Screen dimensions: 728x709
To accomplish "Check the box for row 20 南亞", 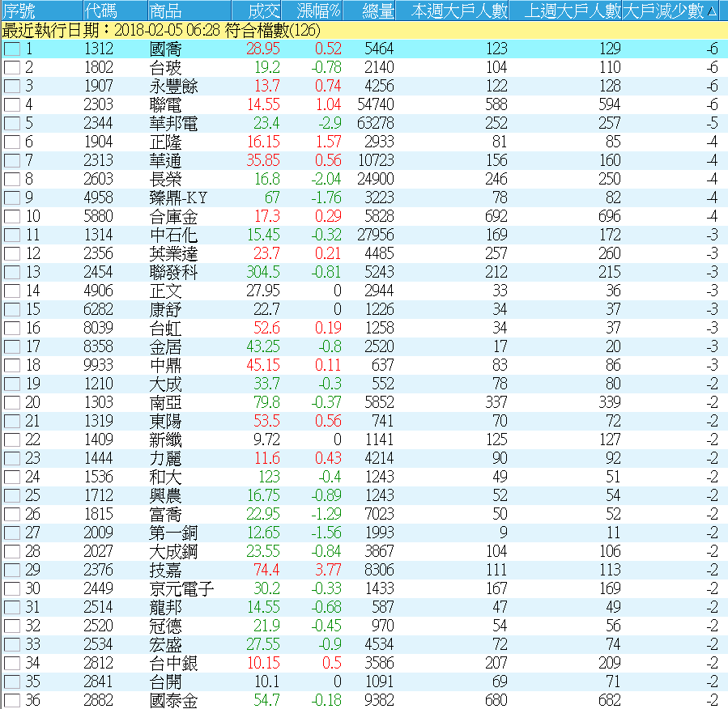I will (12, 402).
